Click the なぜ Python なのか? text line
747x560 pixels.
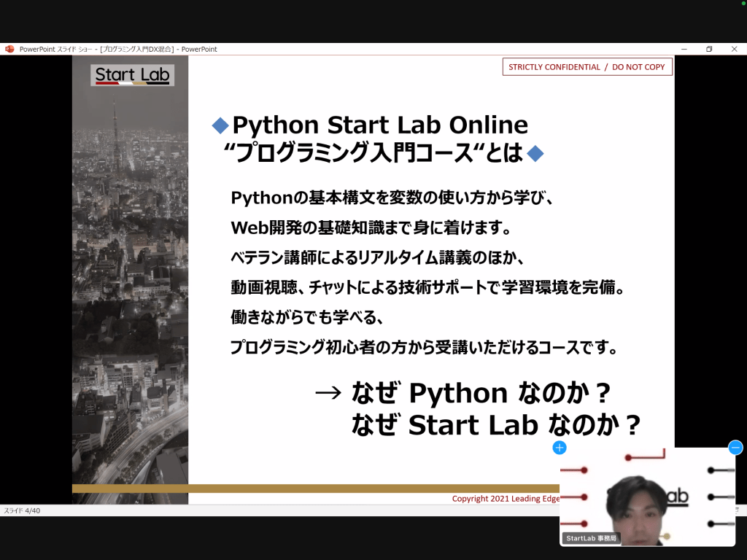(x=480, y=393)
